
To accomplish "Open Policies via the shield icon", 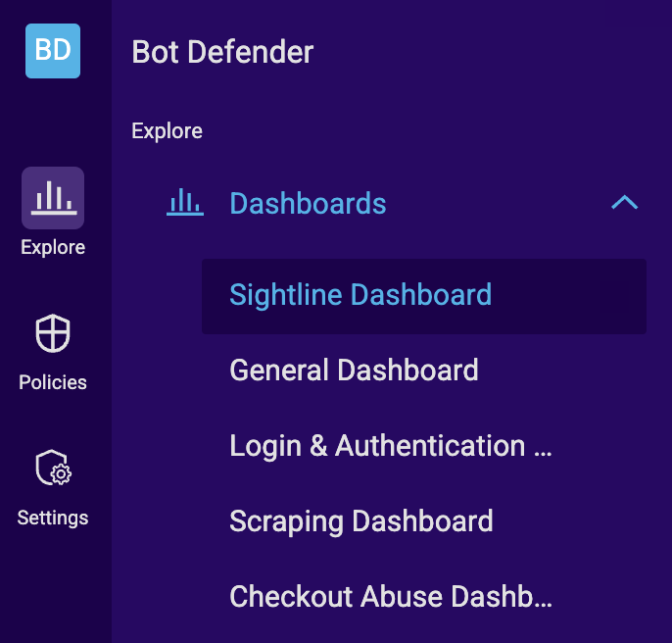I will pos(53,333).
